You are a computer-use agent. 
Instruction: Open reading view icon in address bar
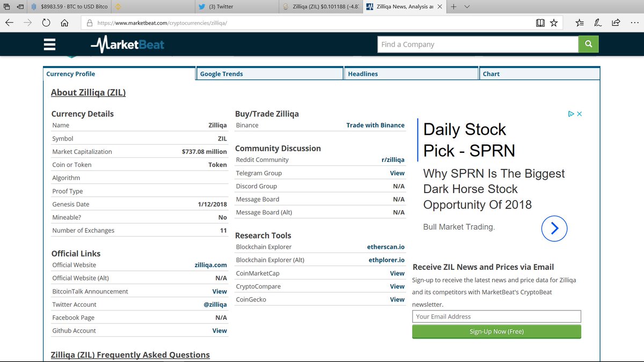[x=540, y=23]
